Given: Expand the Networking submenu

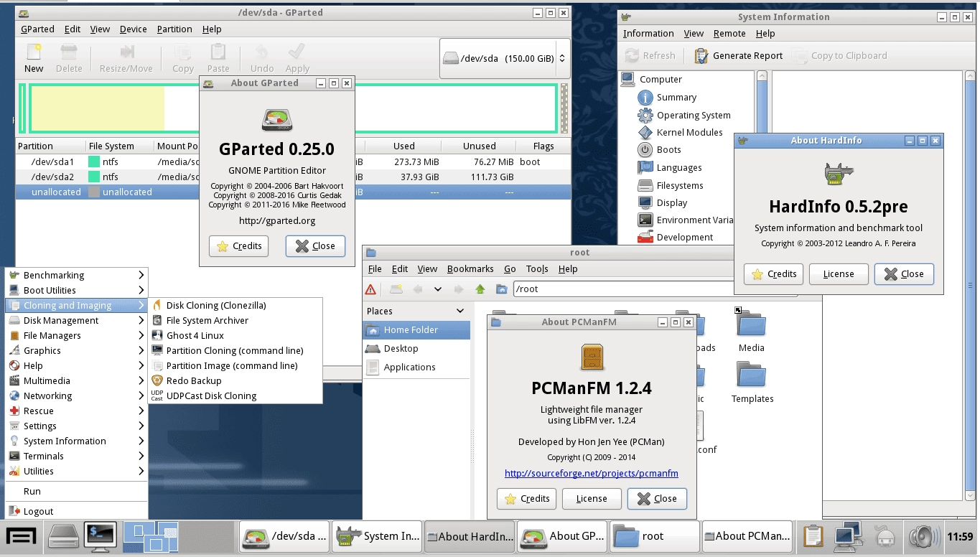Looking at the screenshot, I should pyautogui.click(x=76, y=395).
